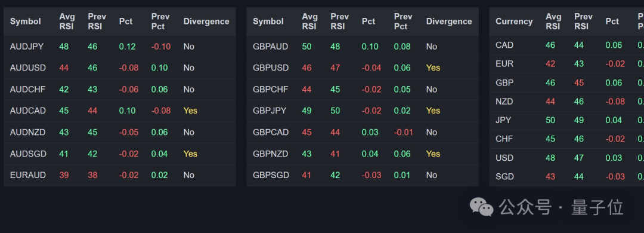Click the WeChat logo icon in watermark

pos(482,207)
